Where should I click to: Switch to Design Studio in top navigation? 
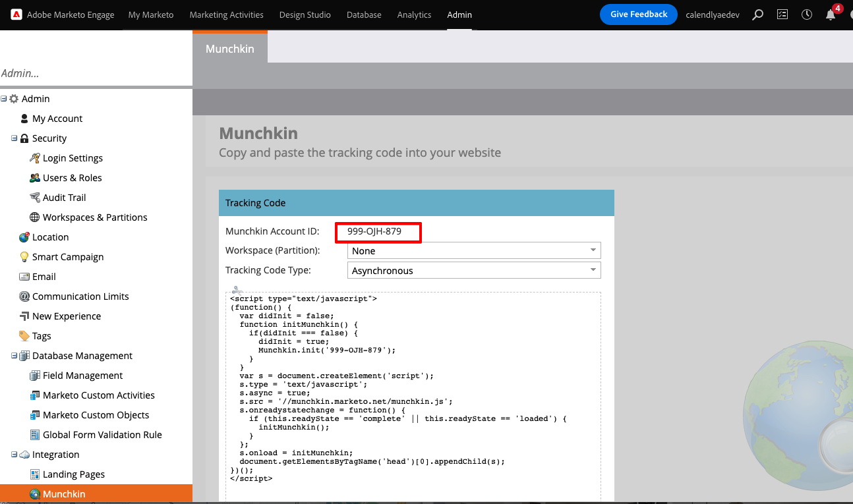[305, 14]
